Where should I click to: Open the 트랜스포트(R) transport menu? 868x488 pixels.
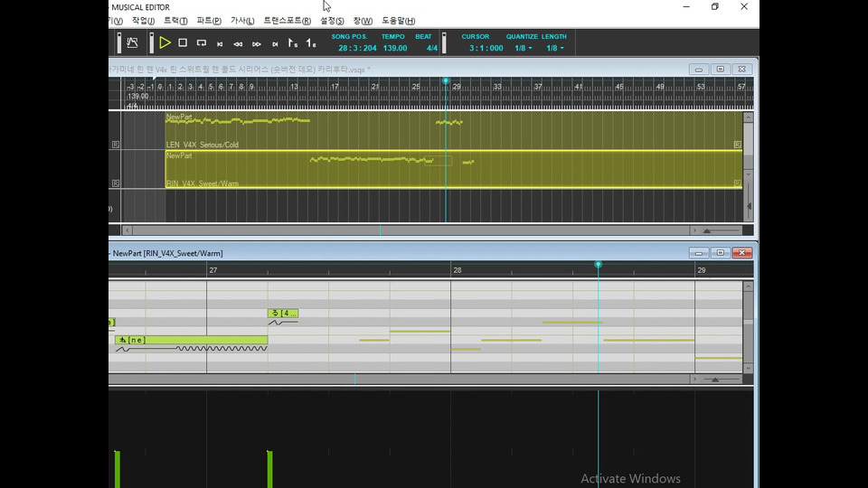[287, 20]
